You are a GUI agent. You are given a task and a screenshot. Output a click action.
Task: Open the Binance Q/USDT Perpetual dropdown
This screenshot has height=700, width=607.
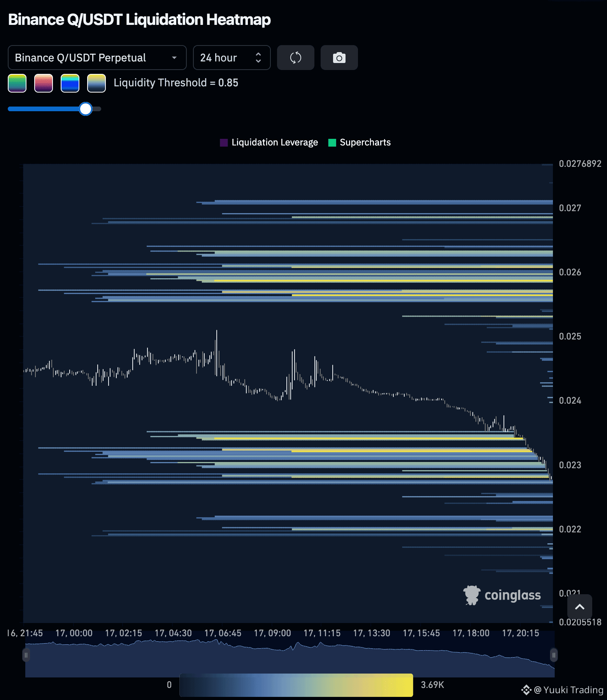(97, 58)
